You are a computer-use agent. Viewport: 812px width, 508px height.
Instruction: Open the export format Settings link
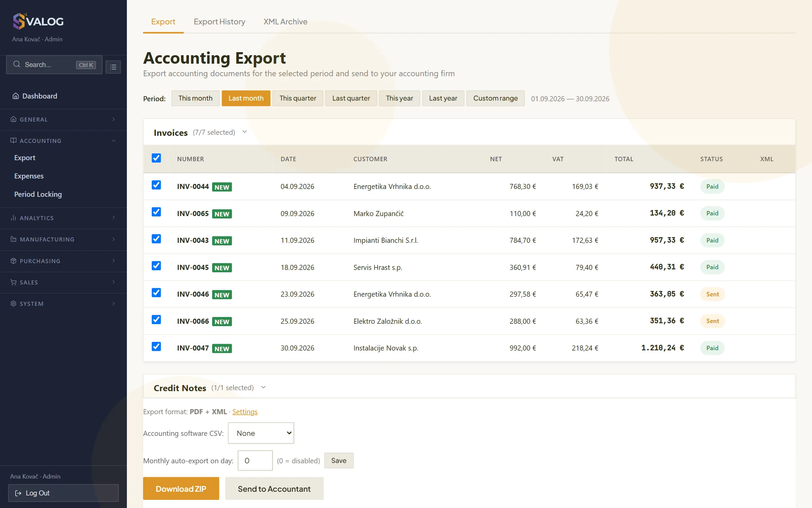[x=245, y=411]
